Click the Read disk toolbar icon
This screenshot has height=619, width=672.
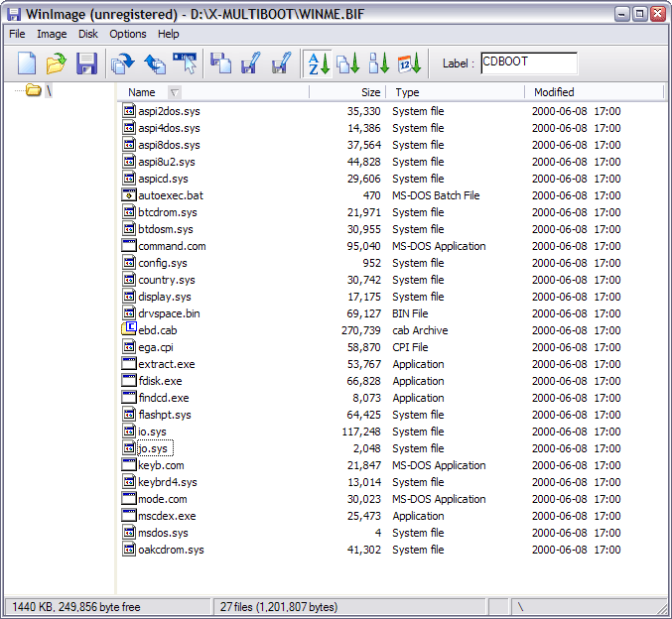coord(122,63)
